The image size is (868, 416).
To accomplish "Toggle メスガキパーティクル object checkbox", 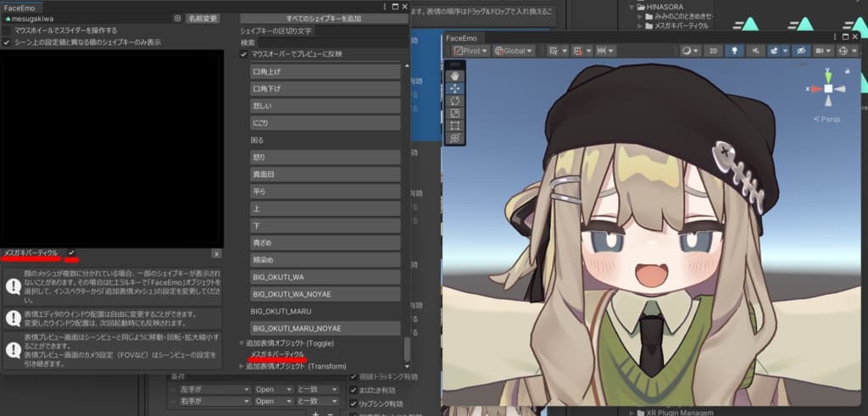I will coord(71,252).
